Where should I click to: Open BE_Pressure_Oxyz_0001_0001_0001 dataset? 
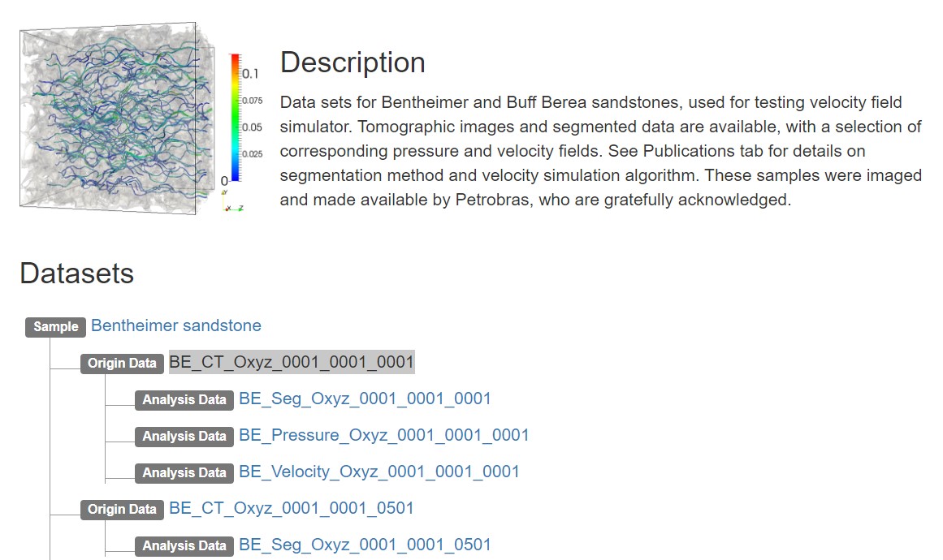(x=383, y=436)
